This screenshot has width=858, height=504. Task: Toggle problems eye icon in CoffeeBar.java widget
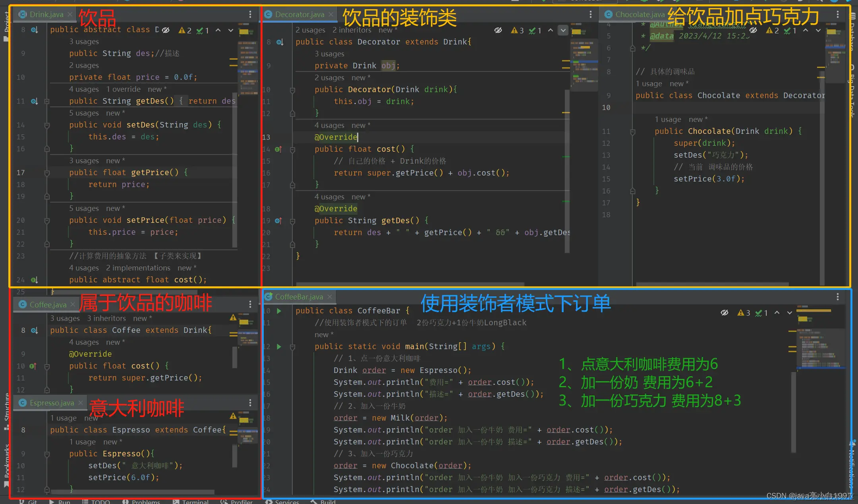click(724, 313)
